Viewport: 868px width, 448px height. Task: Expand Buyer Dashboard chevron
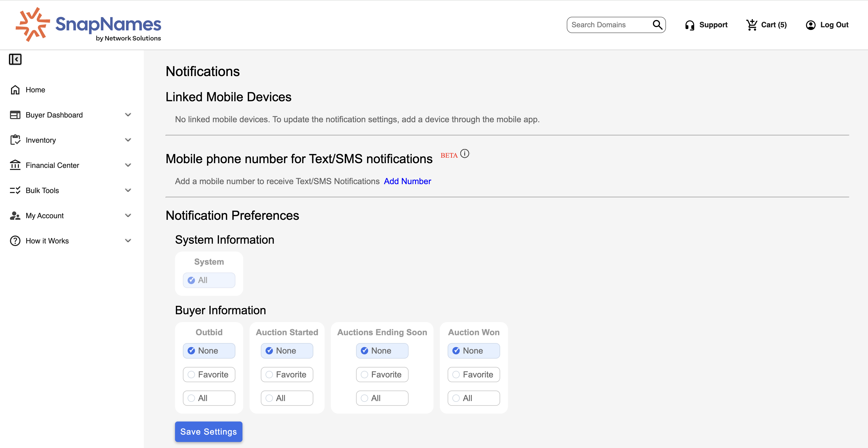[128, 115]
